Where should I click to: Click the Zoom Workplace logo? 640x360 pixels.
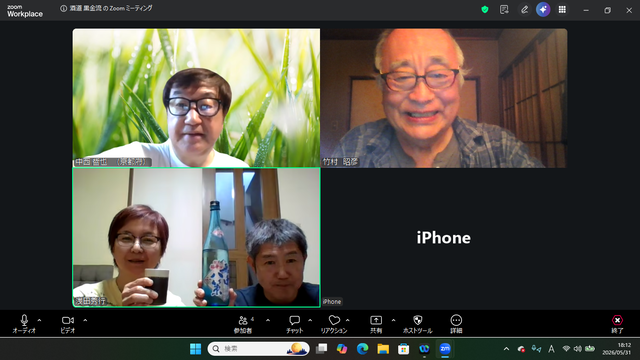pos(24,11)
